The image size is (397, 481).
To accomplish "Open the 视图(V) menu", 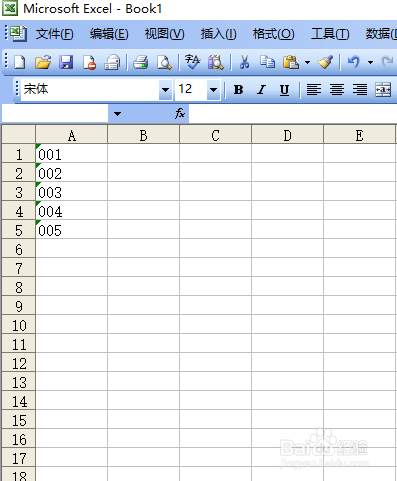I will click(x=164, y=34).
